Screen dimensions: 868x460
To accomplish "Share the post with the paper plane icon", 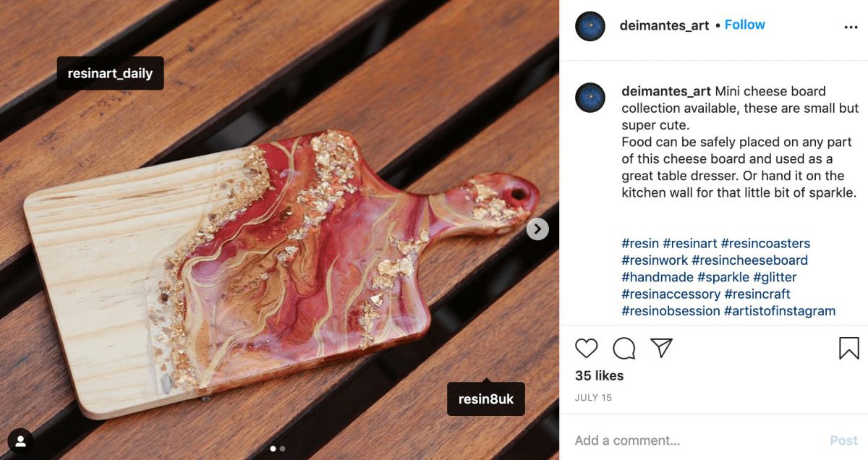I will (x=661, y=348).
